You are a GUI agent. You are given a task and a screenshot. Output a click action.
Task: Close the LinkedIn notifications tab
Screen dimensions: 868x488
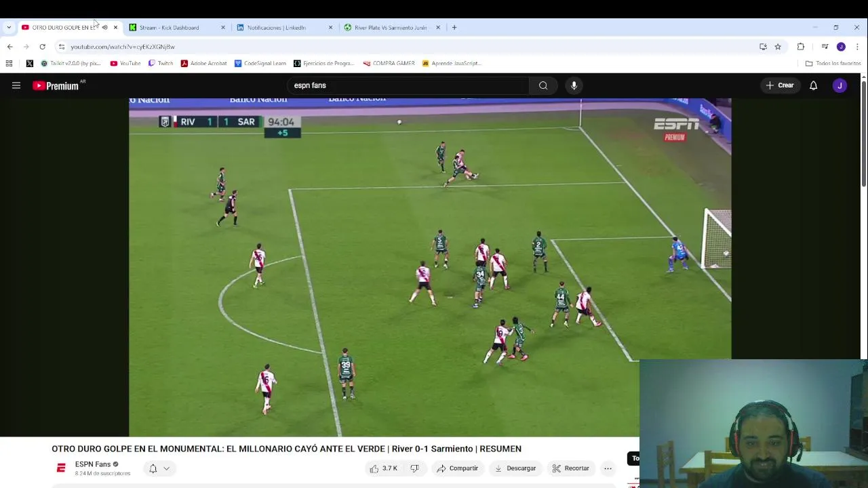coord(330,28)
